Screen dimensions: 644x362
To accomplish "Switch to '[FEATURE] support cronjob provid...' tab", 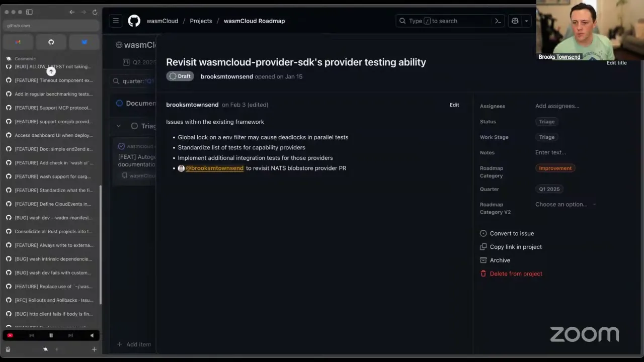I will [50, 122].
